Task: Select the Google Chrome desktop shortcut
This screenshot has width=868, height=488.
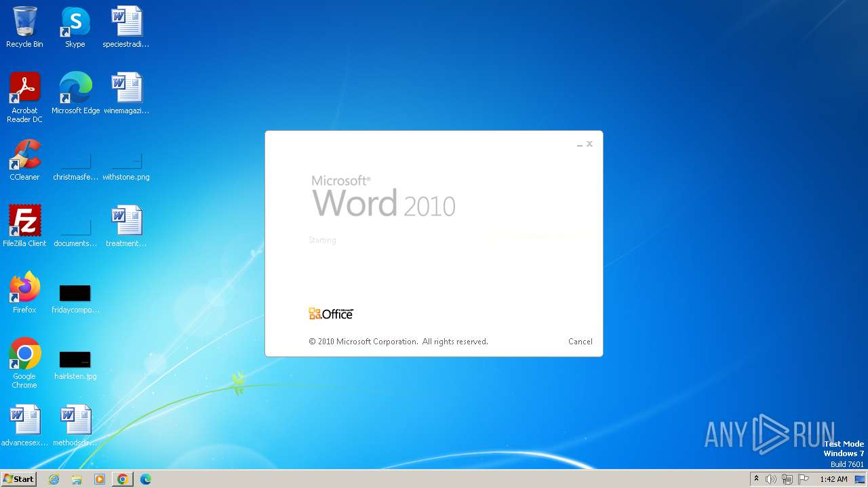Action: pos(24,363)
